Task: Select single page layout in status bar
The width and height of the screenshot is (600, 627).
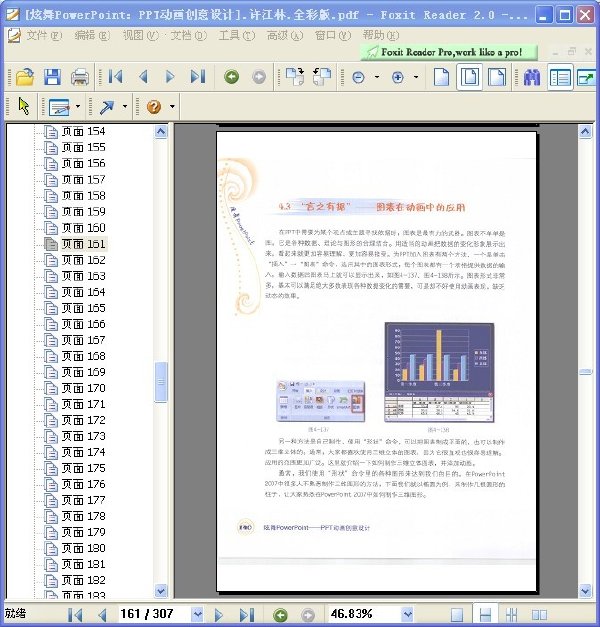Action: tap(457, 615)
